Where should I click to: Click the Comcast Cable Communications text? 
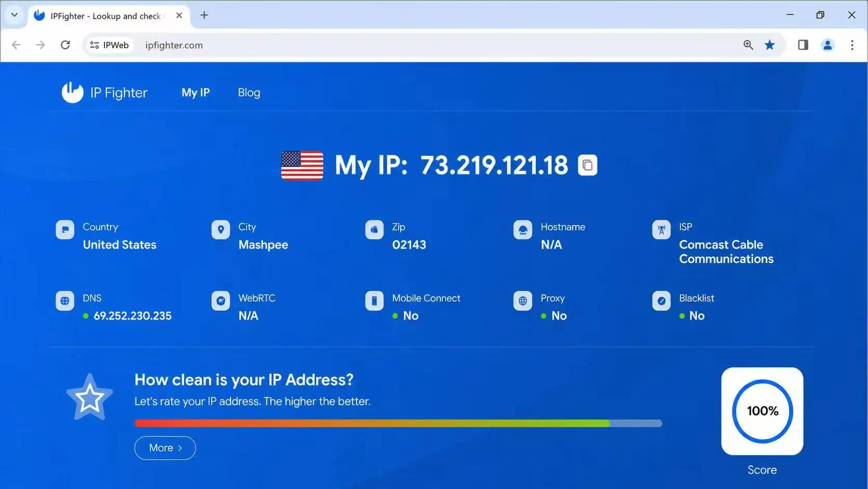pyautogui.click(x=726, y=252)
